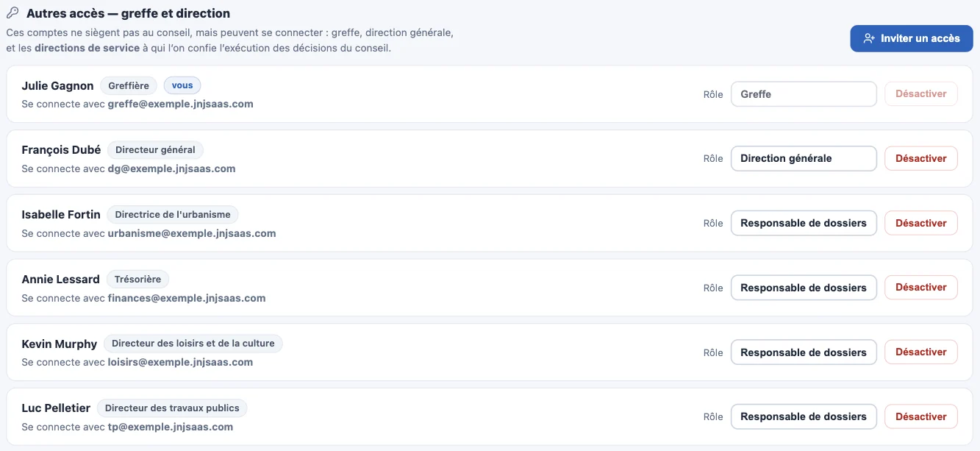Image resolution: width=980 pixels, height=451 pixels.
Task: Deactivate Kevin Murphy's access
Action: point(921,352)
